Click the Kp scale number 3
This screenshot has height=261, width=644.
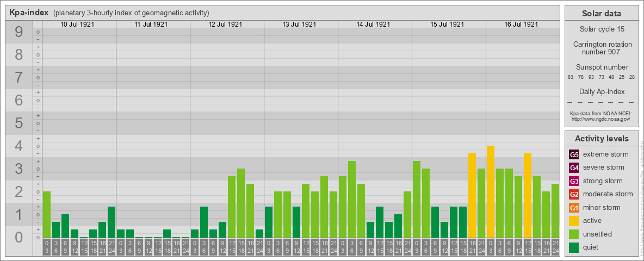click(19, 169)
